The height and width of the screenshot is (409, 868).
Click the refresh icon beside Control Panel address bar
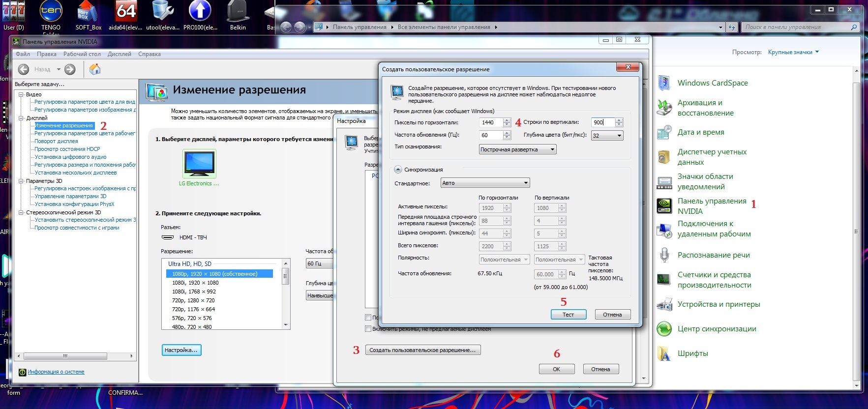click(732, 27)
